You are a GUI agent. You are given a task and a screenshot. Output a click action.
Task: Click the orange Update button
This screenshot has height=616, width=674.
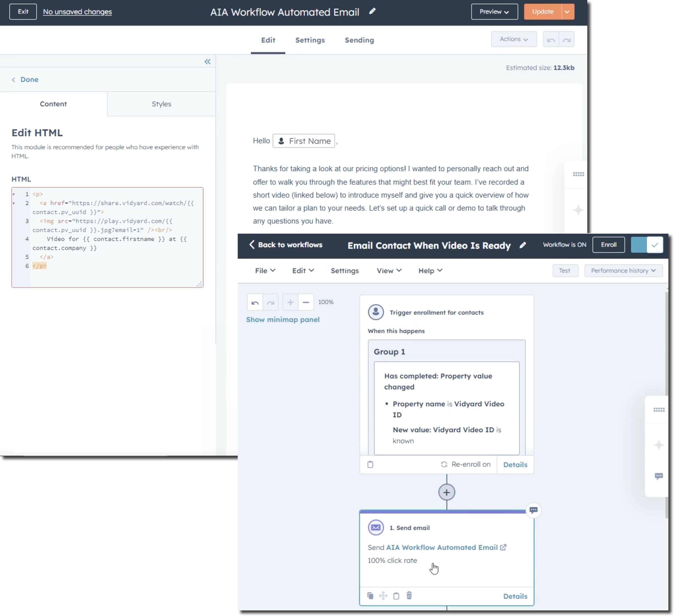pos(543,12)
